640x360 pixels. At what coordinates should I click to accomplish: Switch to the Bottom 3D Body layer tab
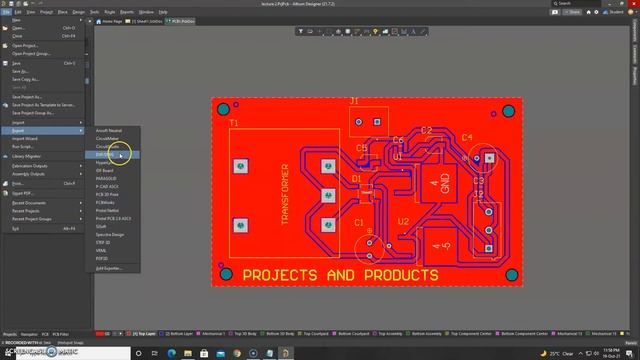(277, 334)
